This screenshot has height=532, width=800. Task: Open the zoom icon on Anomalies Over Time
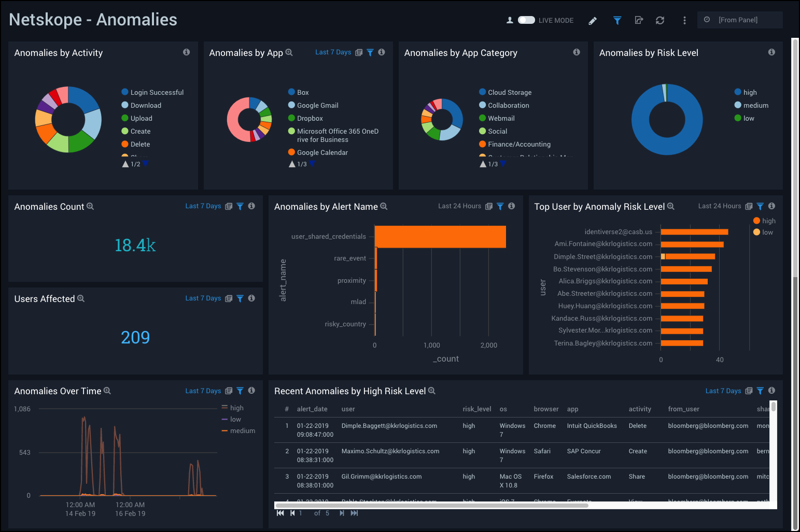coord(107,391)
